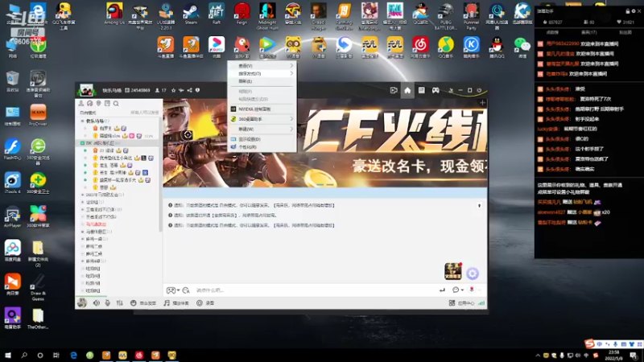The image size is (644, 362).
Task: Open the iTools 4 desktop shortcut
Action: (x=12, y=183)
